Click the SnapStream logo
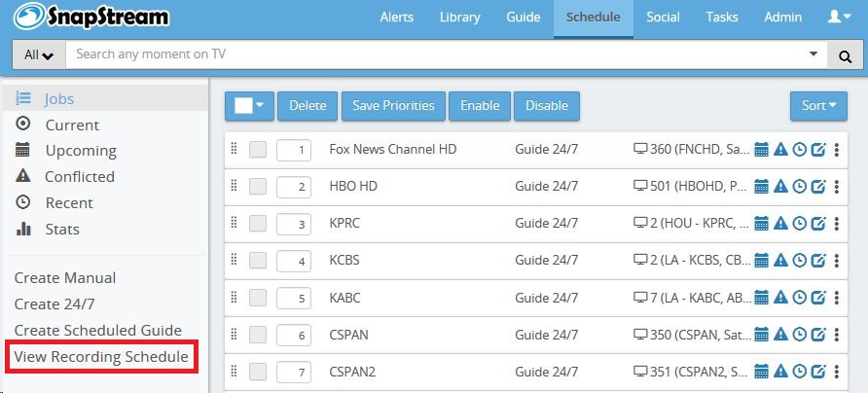The height and width of the screenshot is (393, 868). click(x=91, y=17)
